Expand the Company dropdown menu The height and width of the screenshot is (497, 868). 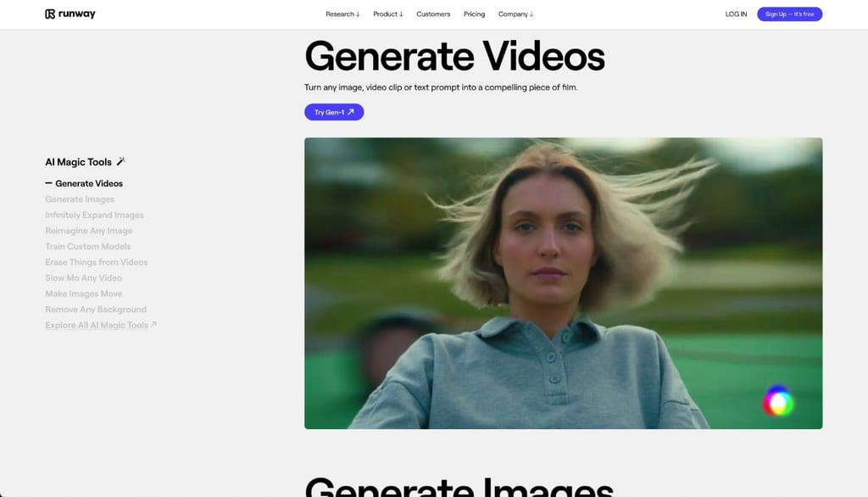[515, 14]
